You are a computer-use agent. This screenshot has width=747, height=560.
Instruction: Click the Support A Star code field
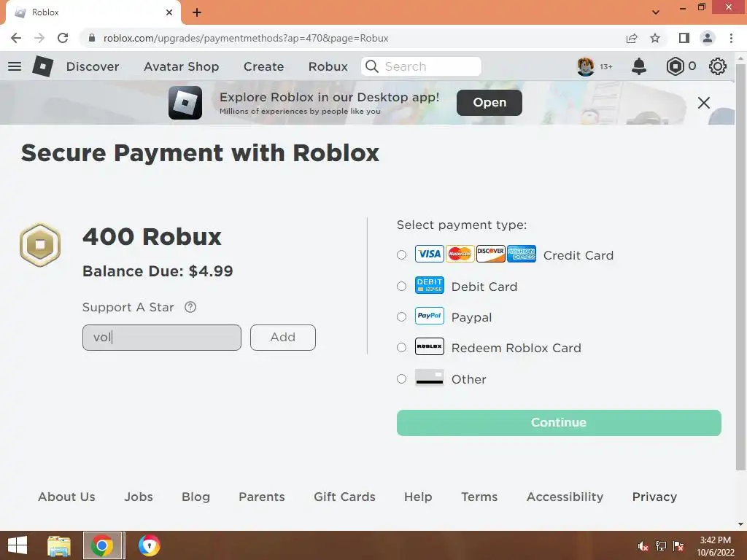162,337
